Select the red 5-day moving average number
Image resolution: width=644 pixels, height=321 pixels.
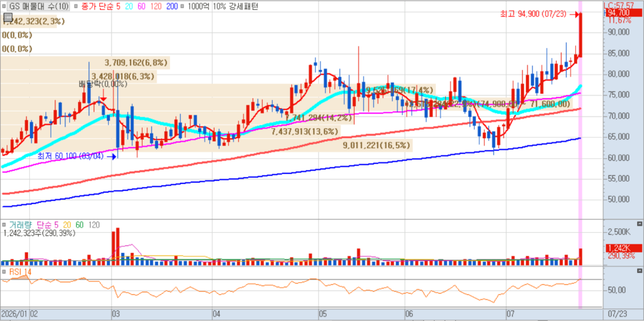[118, 6]
